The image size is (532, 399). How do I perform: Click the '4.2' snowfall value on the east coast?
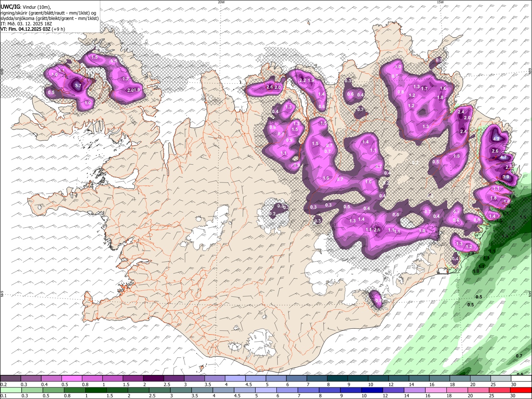[496, 139]
